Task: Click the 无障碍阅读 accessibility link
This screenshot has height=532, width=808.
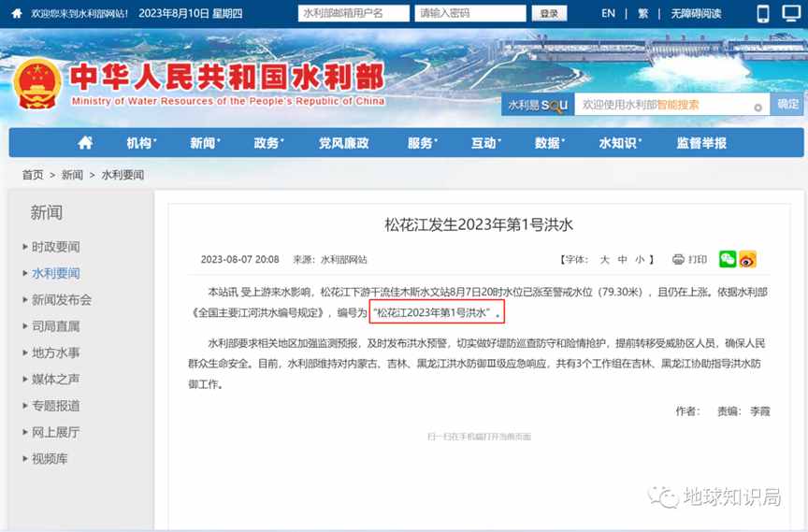Action: click(x=696, y=13)
